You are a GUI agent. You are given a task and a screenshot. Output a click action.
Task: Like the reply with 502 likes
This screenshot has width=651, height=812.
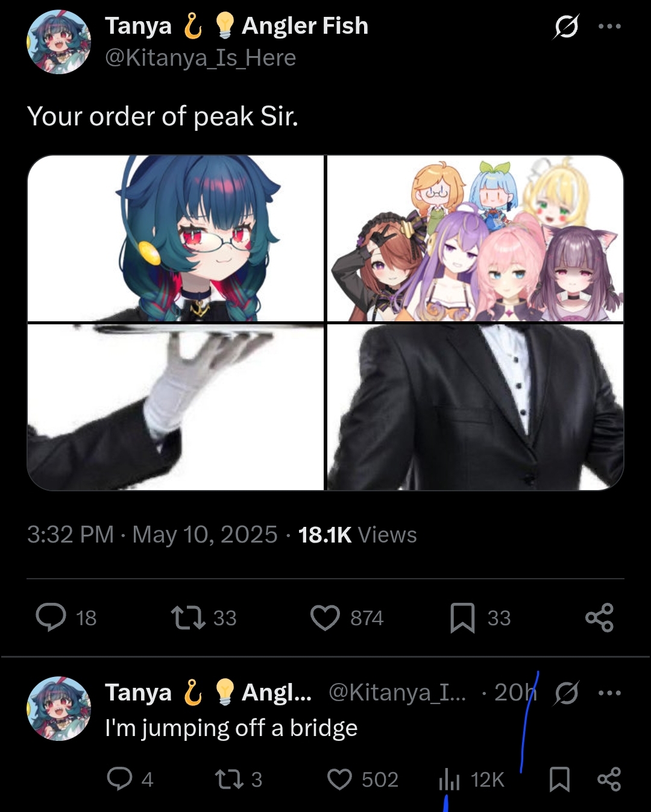pyautogui.click(x=339, y=779)
